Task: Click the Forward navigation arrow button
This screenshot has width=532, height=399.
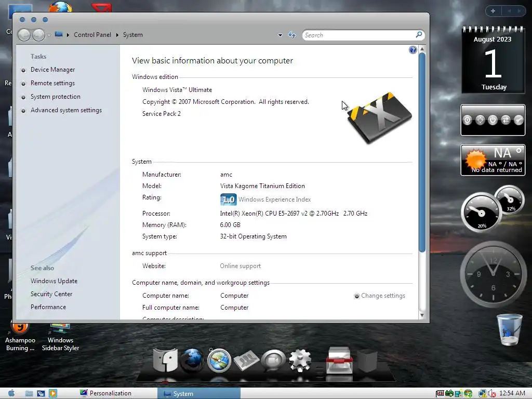Action: click(x=38, y=35)
